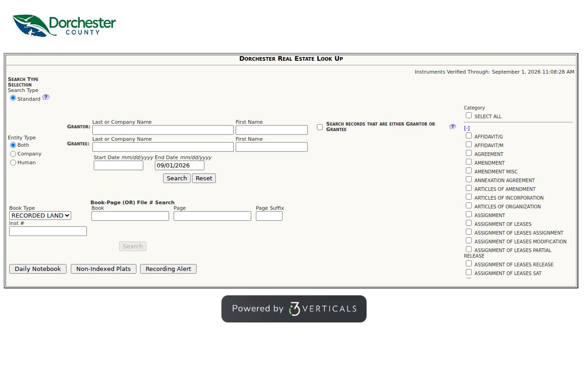Open help icon next to Standard search type
This screenshot has width=588, height=368.
(46, 97)
